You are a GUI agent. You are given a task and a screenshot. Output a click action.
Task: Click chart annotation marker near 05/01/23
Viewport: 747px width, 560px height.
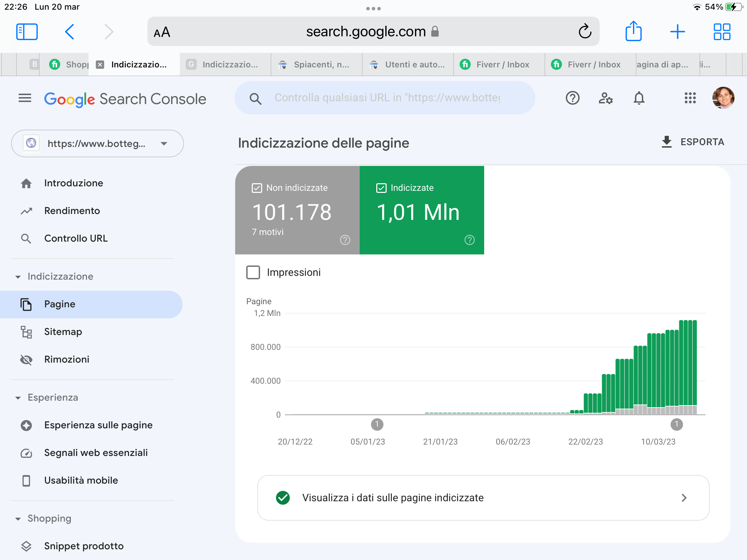click(377, 424)
